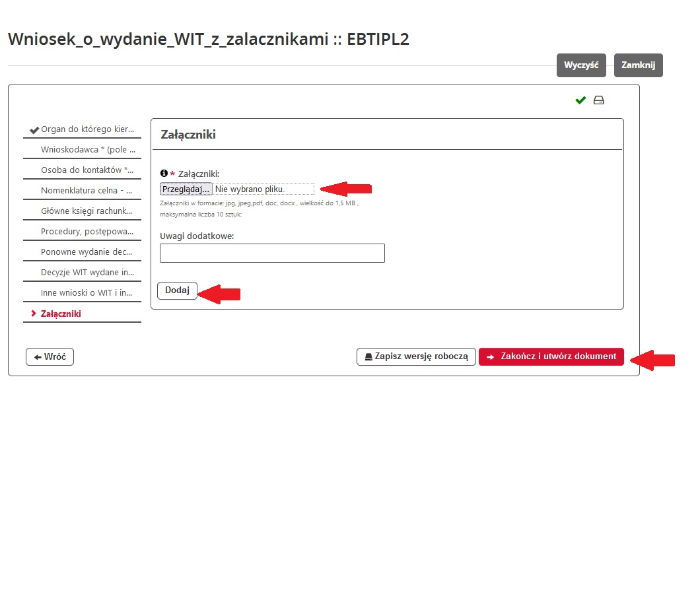Open the Organ do którego kier... section
Image resolution: width=700 pixels, height=600 pixels.
pos(87,129)
